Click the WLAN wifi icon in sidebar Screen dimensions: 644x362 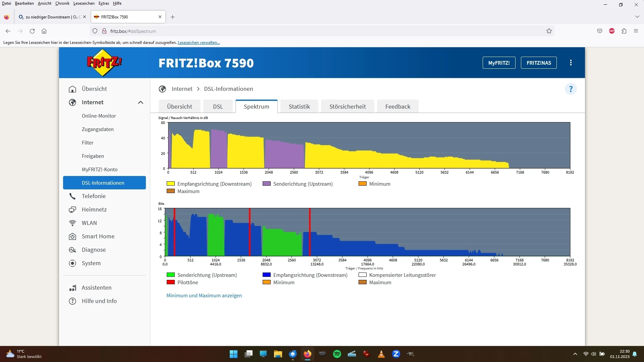(x=72, y=223)
